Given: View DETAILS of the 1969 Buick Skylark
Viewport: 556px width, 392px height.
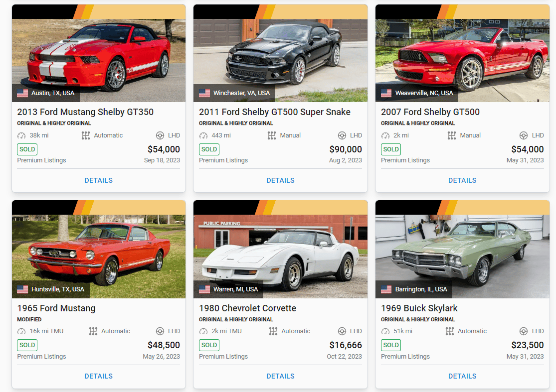Looking at the screenshot, I should pyautogui.click(x=462, y=376).
